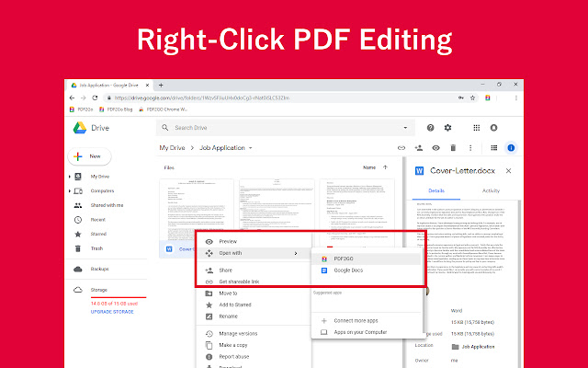Viewport: 588px width, 368px height.
Task: Open the Chrome three-dot menu
Action: [x=516, y=98]
